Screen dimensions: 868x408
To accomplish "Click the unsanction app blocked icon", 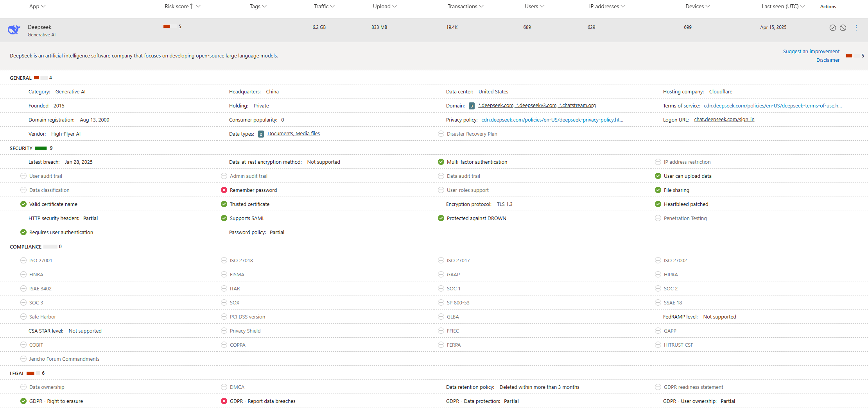I will 843,28.
